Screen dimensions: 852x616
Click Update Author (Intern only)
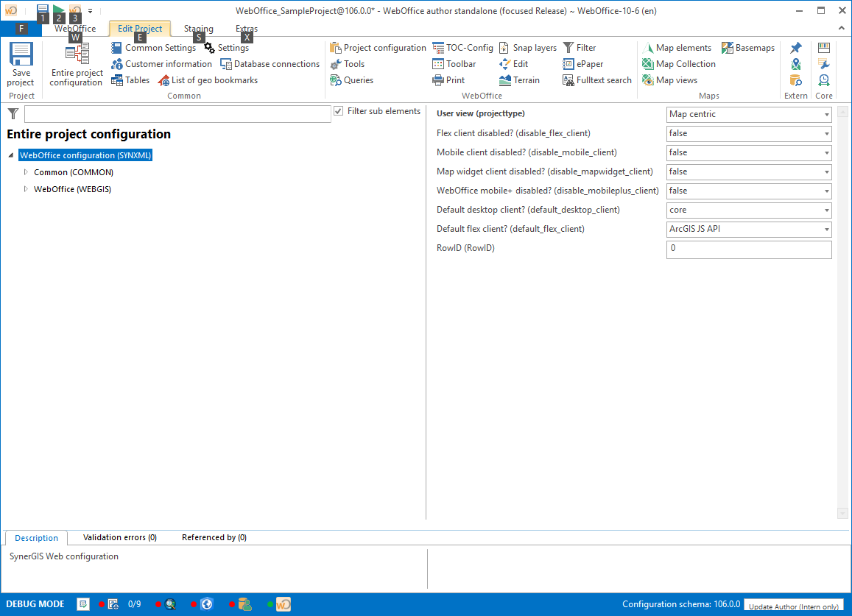pos(794,605)
